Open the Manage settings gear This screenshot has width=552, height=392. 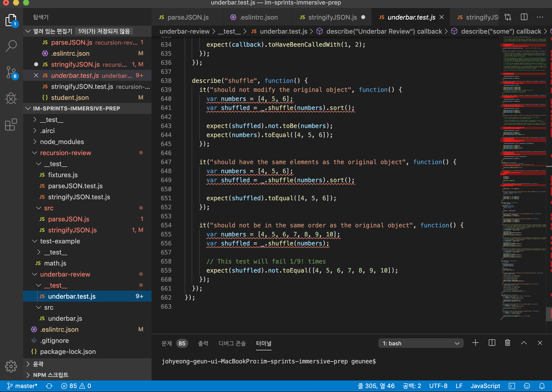pyautogui.click(x=11, y=366)
